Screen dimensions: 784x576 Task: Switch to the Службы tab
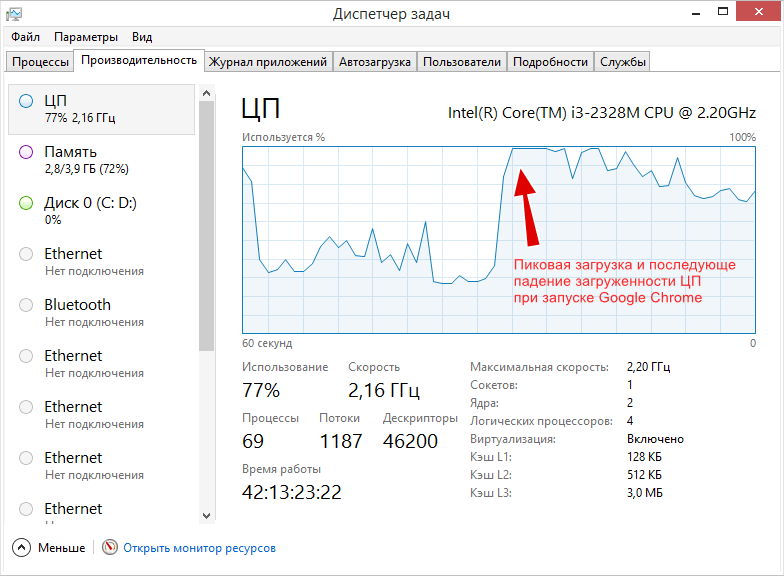click(x=622, y=62)
